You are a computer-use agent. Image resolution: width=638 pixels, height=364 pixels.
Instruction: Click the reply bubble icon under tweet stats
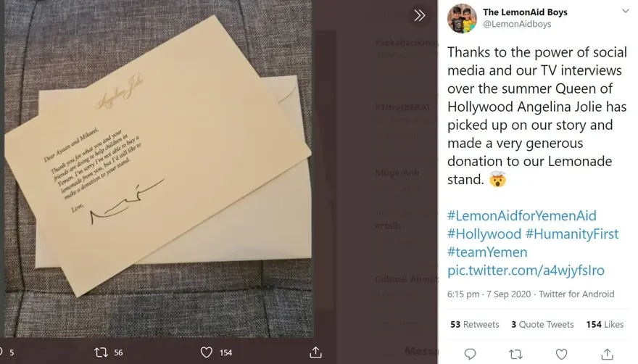(470, 355)
